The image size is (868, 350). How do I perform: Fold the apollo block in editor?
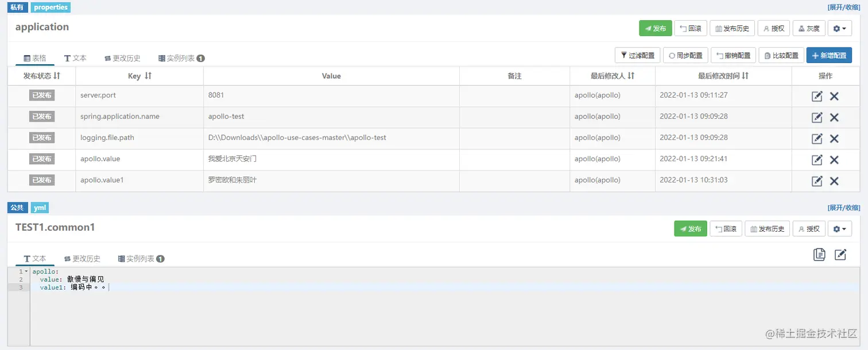pyautogui.click(x=26, y=271)
